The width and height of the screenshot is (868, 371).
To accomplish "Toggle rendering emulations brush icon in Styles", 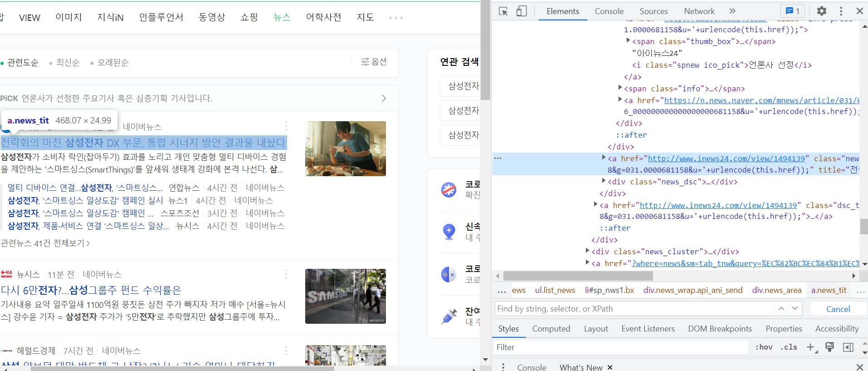I will point(829,347).
